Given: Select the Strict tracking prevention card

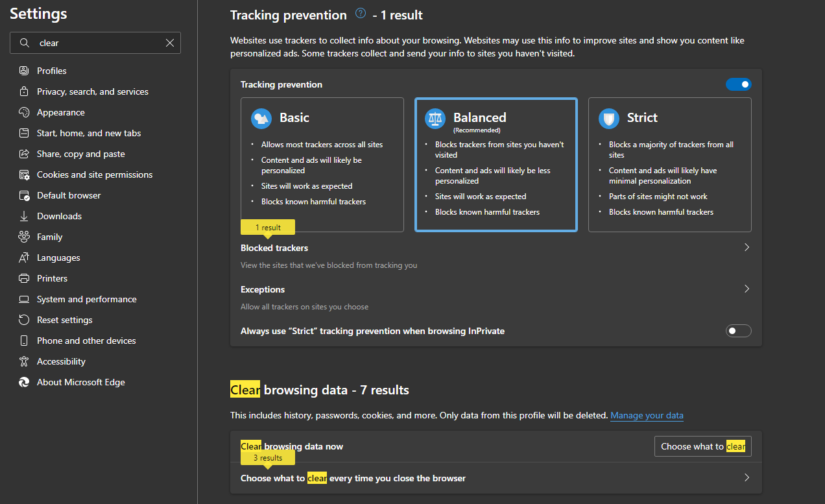Looking at the screenshot, I should point(669,164).
